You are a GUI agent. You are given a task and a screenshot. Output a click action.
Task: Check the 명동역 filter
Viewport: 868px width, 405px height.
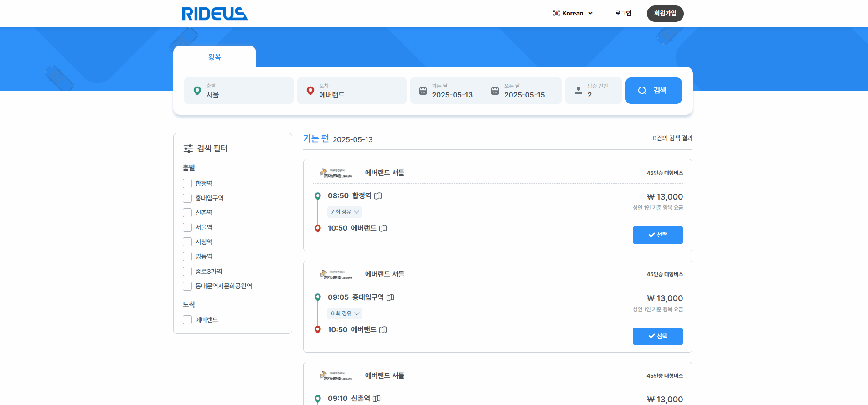pos(187,256)
